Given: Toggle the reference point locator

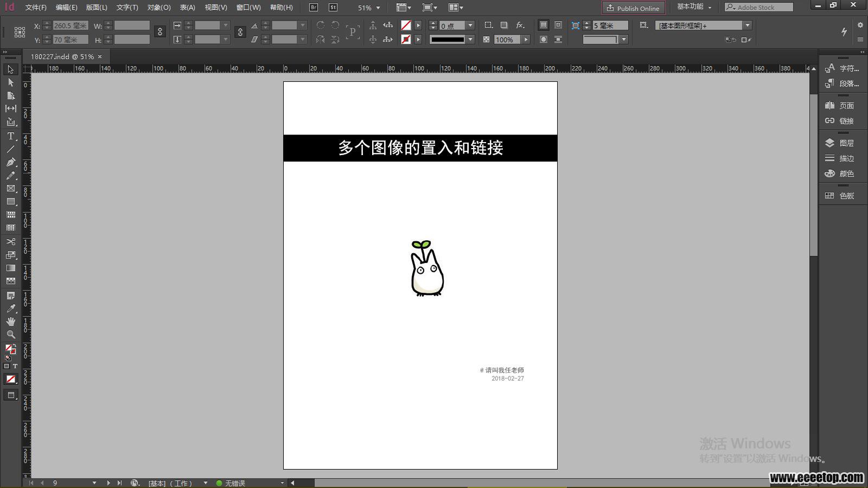Looking at the screenshot, I should (20, 32).
